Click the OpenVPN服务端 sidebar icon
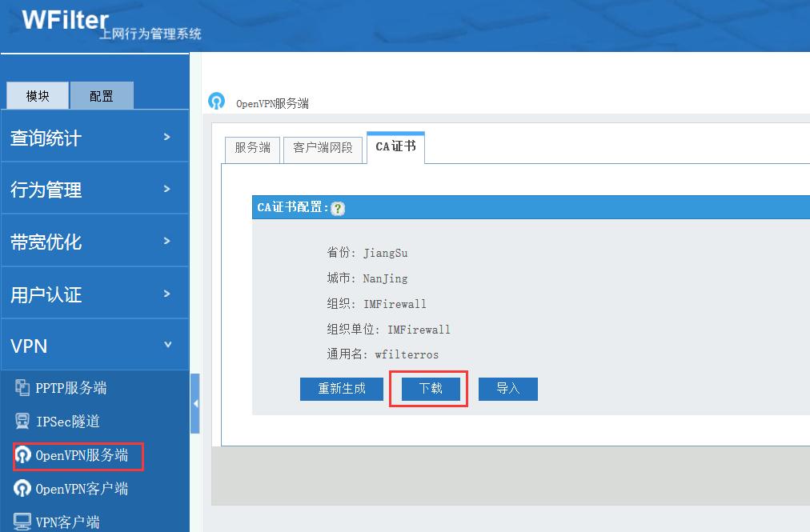This screenshot has width=810, height=532. pyautogui.click(x=22, y=455)
